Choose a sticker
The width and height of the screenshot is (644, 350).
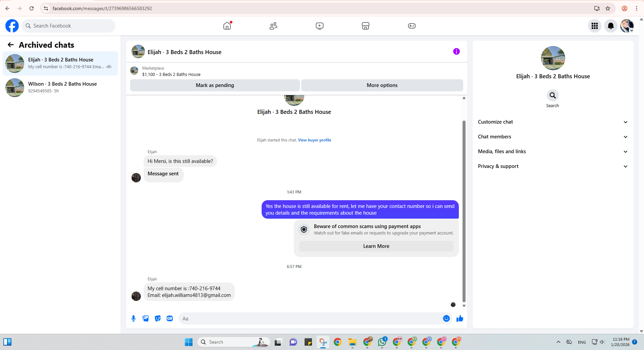(x=158, y=318)
